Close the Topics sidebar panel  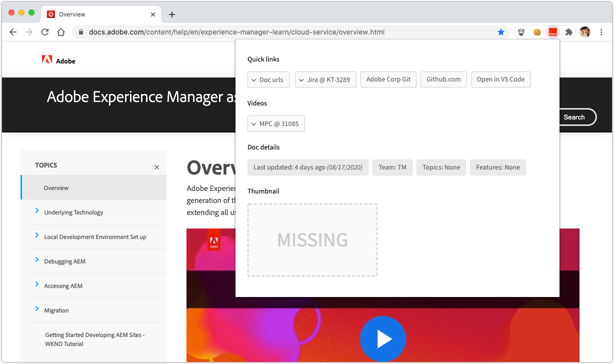[x=156, y=167]
